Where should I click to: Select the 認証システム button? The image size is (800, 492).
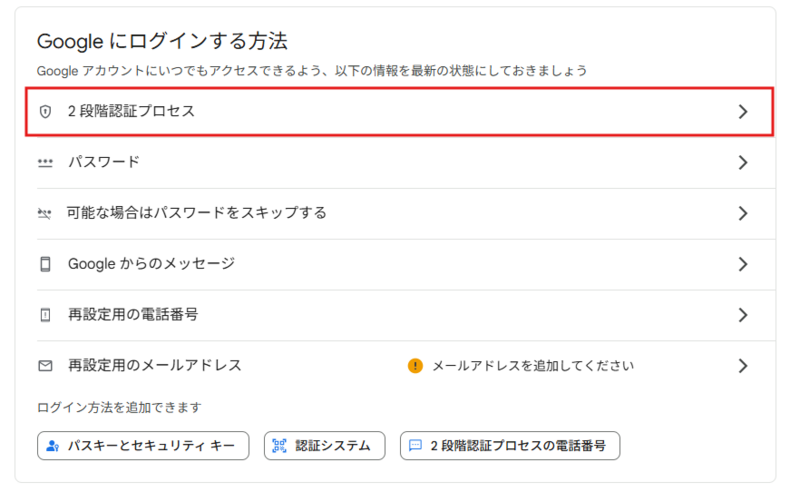tap(324, 446)
